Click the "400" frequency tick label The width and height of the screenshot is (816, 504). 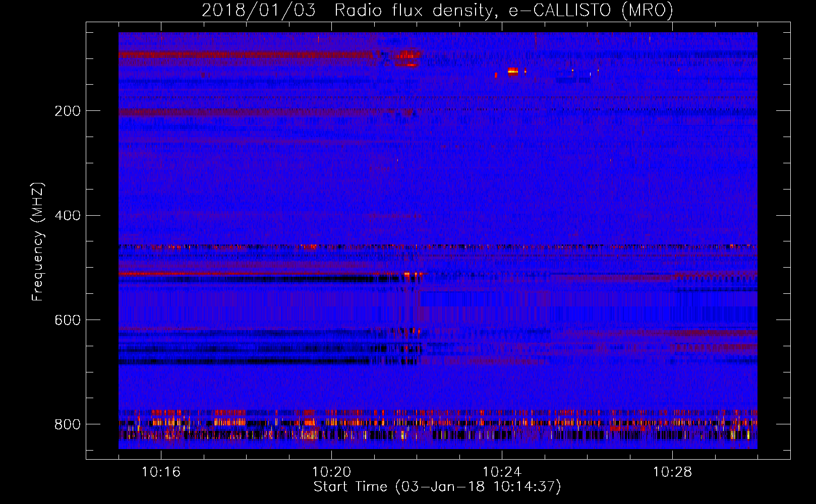coord(68,216)
